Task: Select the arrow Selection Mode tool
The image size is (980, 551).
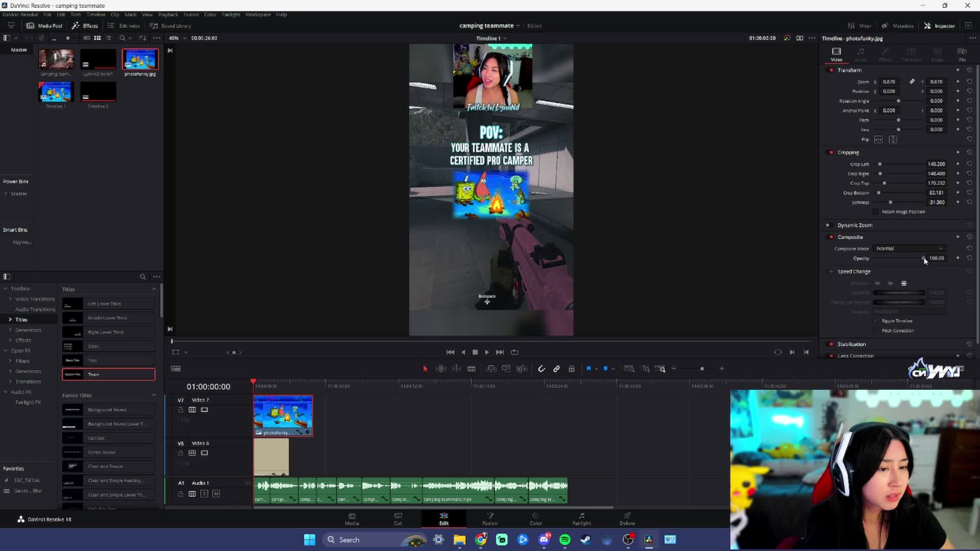Action: pyautogui.click(x=425, y=369)
